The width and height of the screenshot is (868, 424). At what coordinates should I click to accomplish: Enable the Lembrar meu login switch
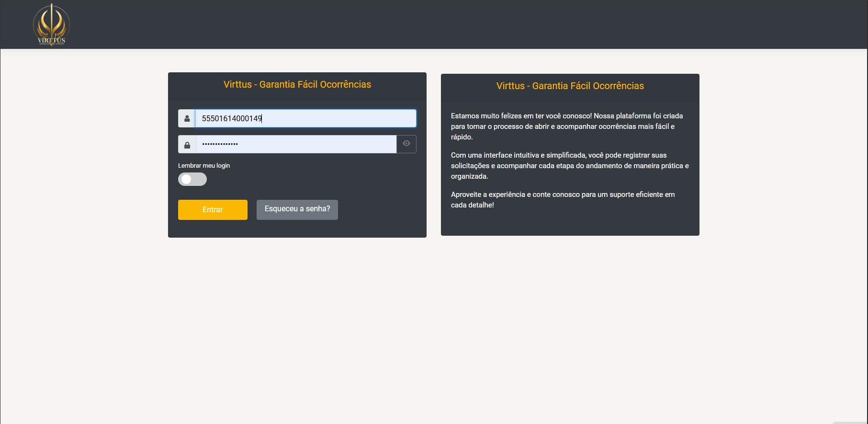(x=192, y=179)
